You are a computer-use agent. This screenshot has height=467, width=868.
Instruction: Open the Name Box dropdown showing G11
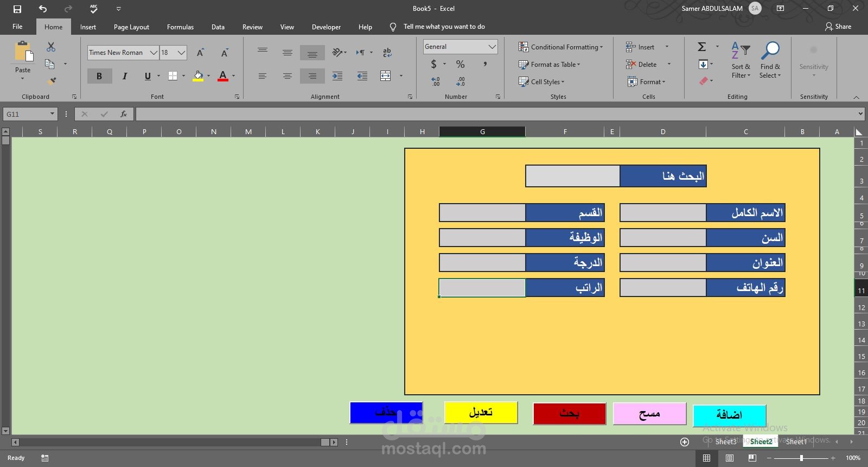coord(52,114)
